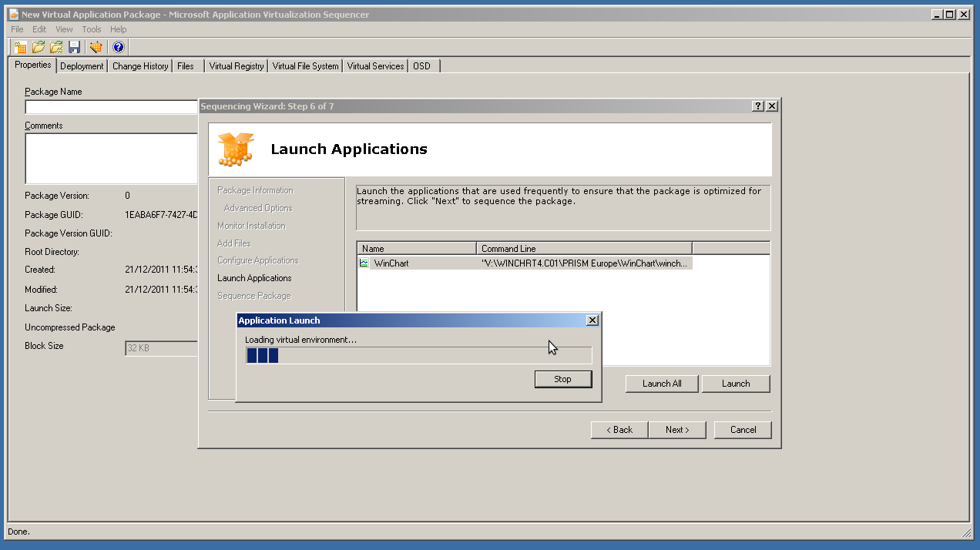Screen dimensions: 980x550
Task: Switch to the Deployment tab
Action: point(82,66)
